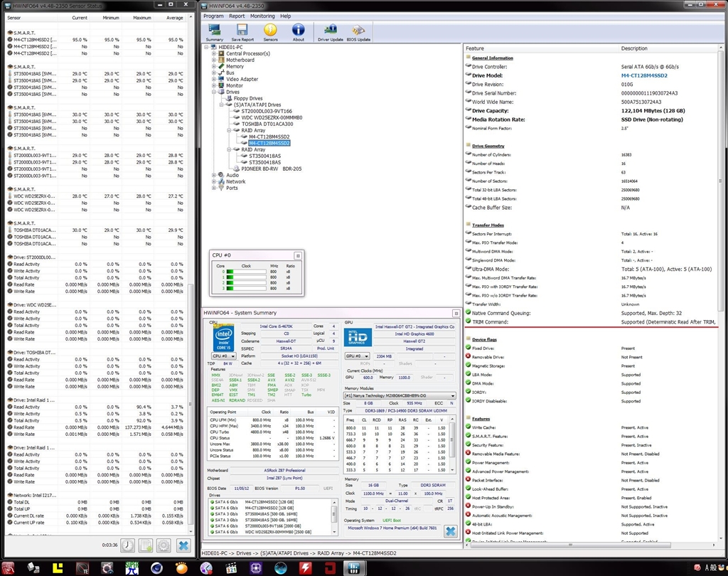Reset sensor timer with clock icon
The width and height of the screenshot is (728, 576).
tap(127, 545)
